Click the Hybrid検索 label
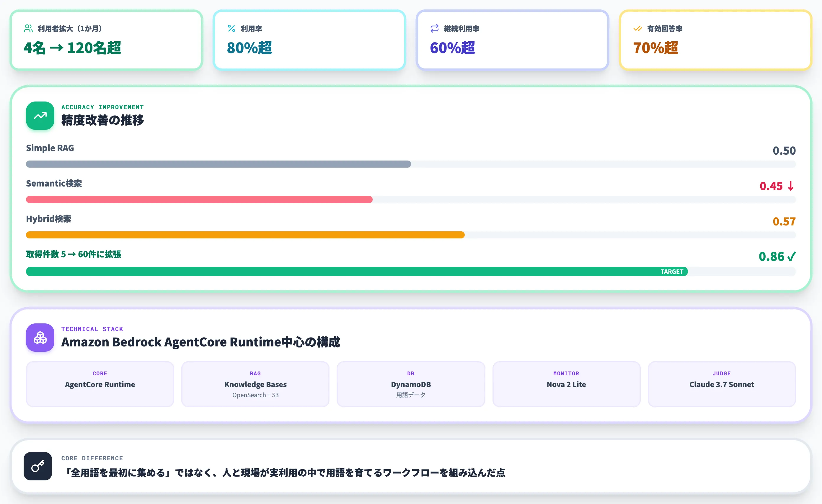The image size is (822, 504). pyautogui.click(x=49, y=219)
